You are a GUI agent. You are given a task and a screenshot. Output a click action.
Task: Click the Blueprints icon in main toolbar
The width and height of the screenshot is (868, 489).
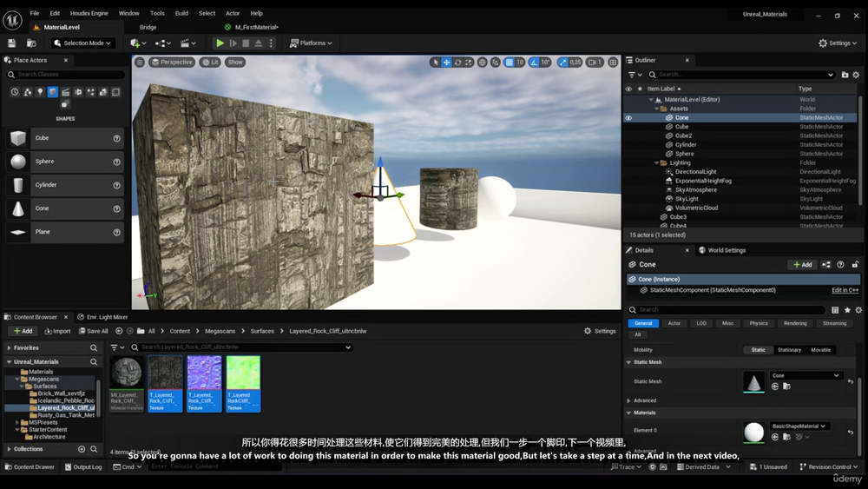click(162, 43)
